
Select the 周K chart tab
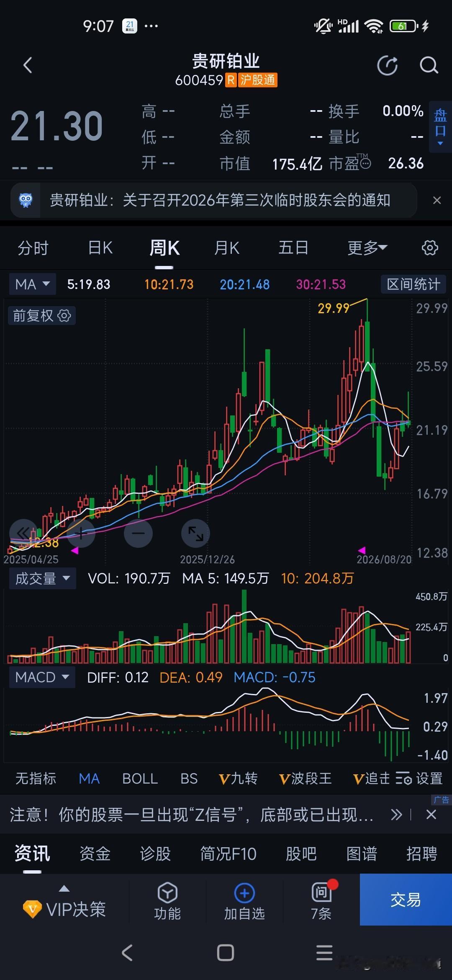164,248
